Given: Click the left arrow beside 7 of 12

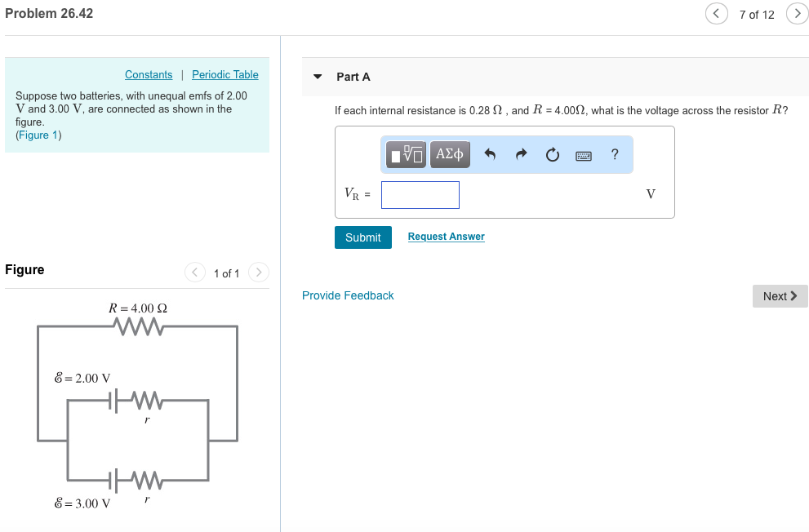Looking at the screenshot, I should [x=716, y=13].
